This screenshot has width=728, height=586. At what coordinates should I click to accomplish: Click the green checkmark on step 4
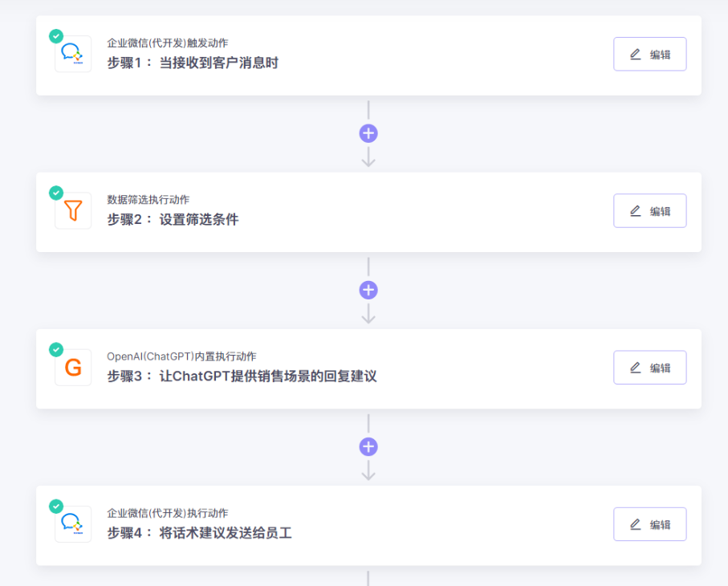pos(56,506)
